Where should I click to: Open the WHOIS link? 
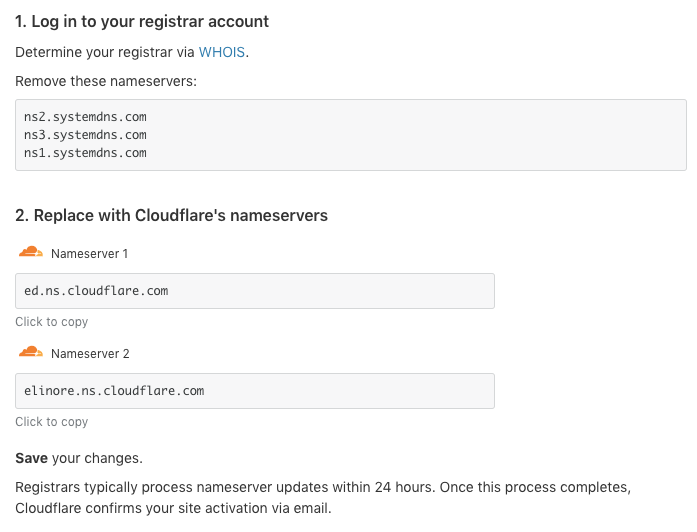(x=221, y=52)
